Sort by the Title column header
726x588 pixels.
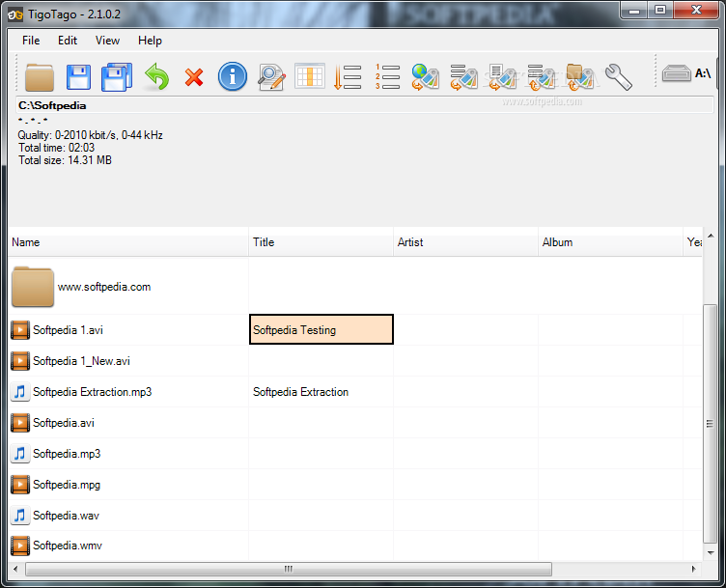321,242
